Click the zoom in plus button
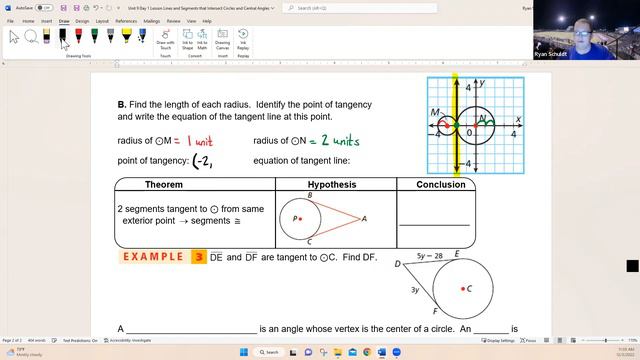 (622, 340)
